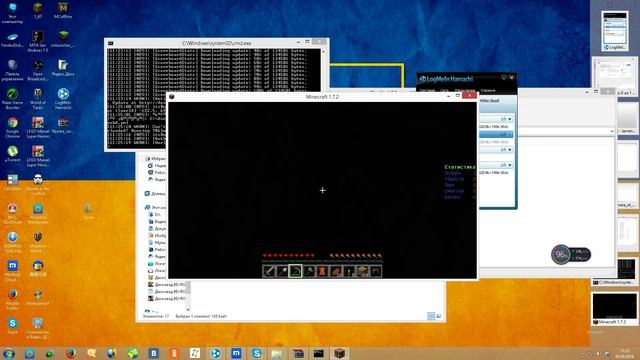Click the Firefox taskbar icon
The image size is (640, 360).
click(x=71, y=353)
